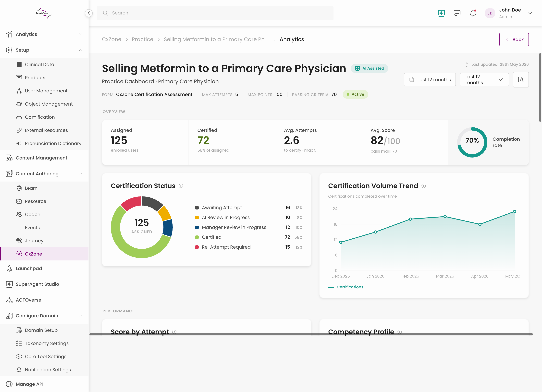542x392 pixels.
Task: Click the May 2026 data point on chart
Action: (x=515, y=211)
